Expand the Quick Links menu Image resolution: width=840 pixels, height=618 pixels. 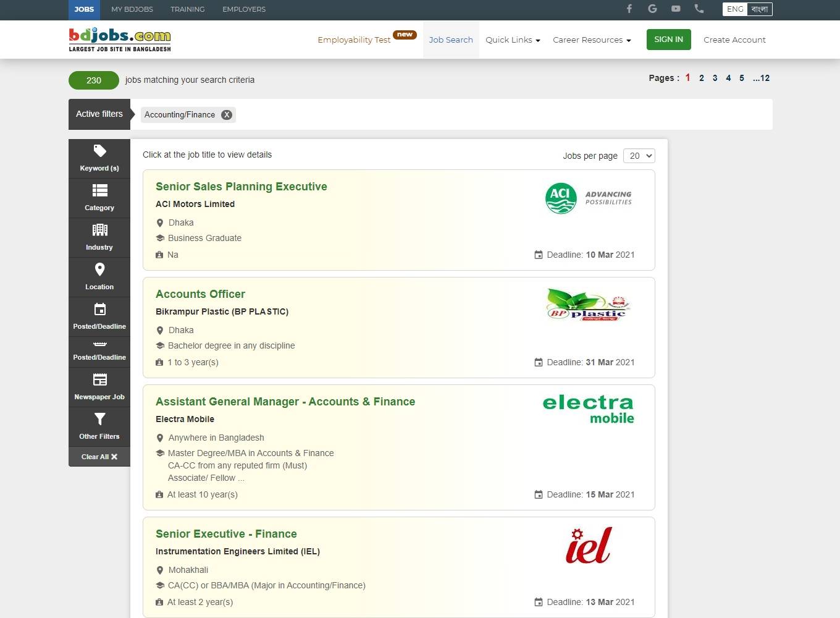point(513,40)
